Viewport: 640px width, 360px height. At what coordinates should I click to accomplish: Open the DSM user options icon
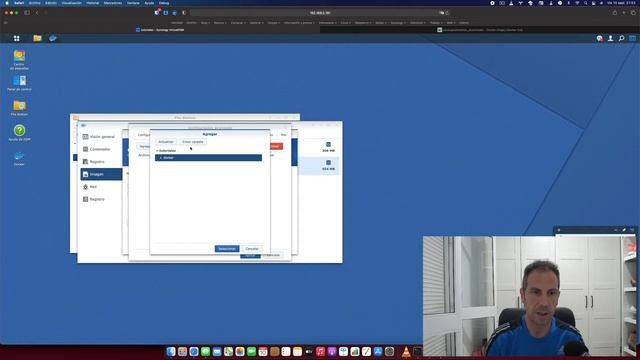pyautogui.click(x=610, y=38)
